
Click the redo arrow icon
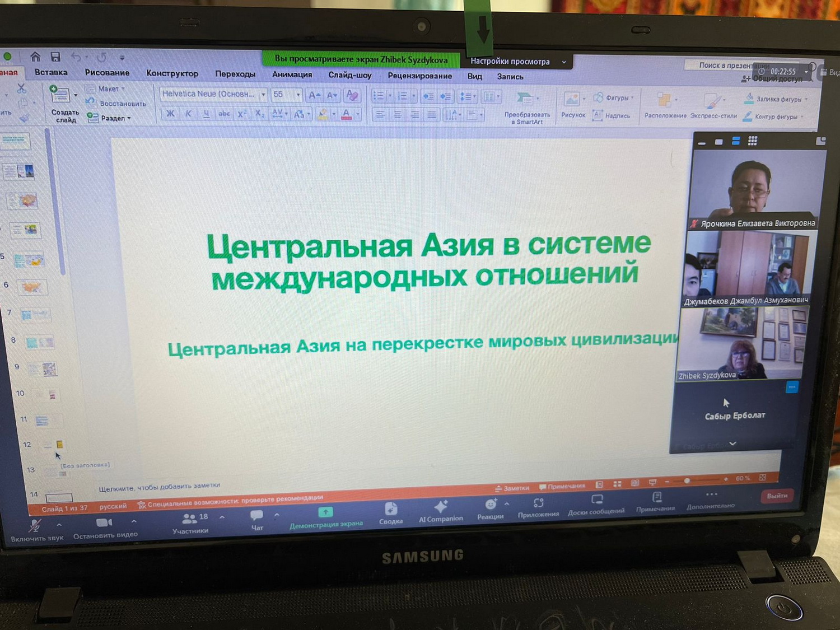[x=101, y=57]
